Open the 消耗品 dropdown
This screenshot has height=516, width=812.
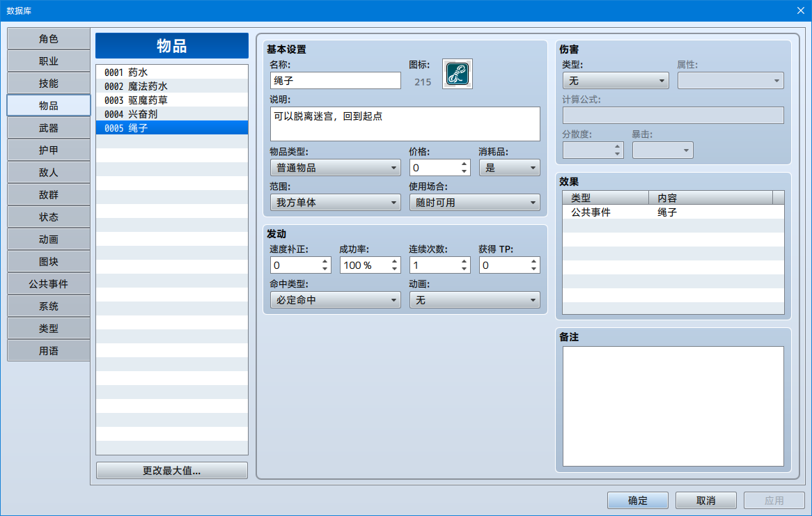pyautogui.click(x=510, y=168)
